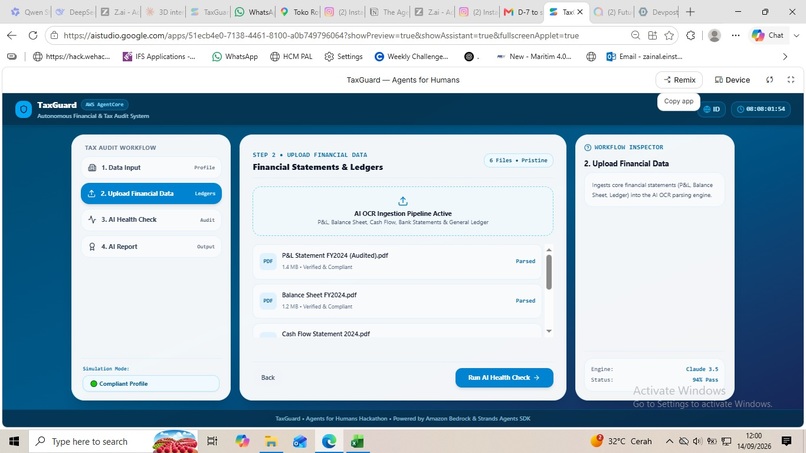806x453 pixels.
Task: Click the session timer 00:00:01:54
Action: 761,109
